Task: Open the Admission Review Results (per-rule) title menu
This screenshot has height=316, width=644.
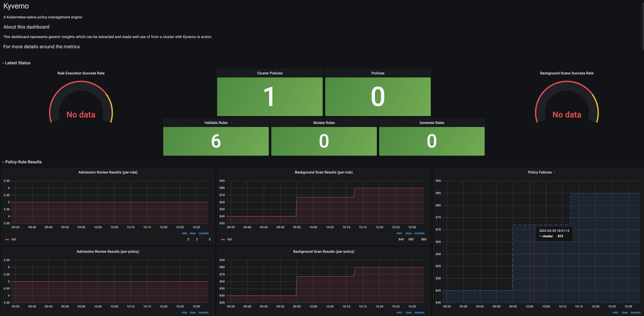Action: click(108, 173)
